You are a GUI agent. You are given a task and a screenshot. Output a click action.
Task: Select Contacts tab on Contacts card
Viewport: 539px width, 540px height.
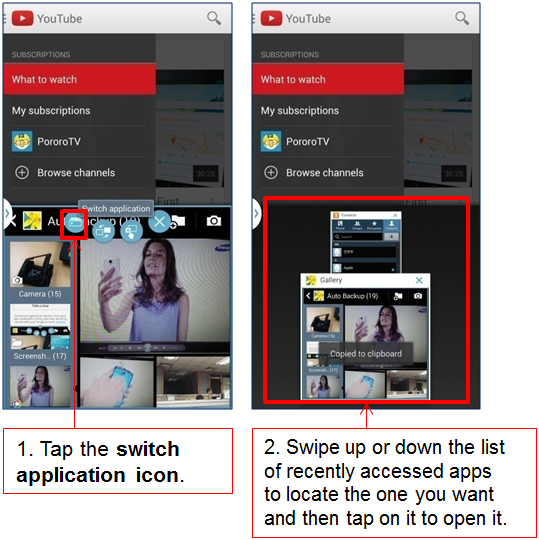(x=391, y=226)
